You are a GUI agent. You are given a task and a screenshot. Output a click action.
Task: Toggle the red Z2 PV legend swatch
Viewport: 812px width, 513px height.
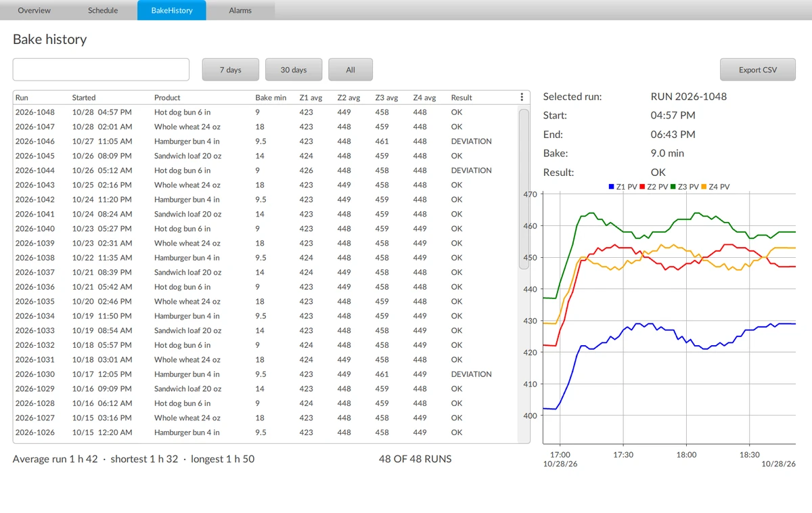coord(642,187)
